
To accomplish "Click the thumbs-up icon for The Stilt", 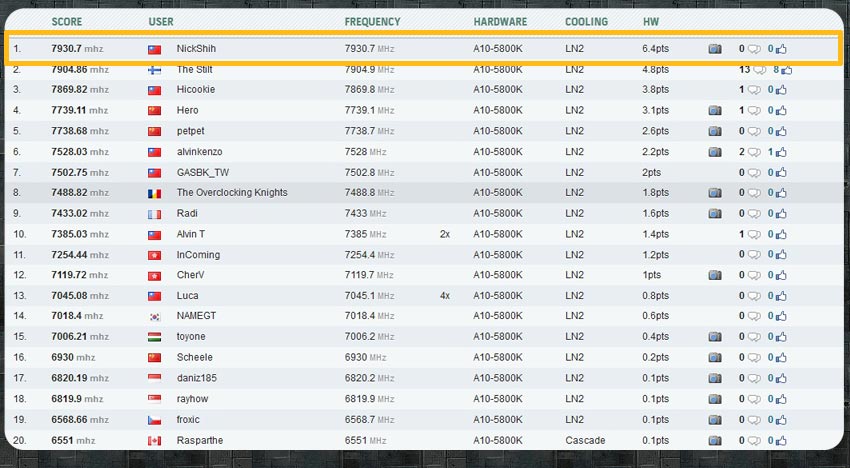I will coord(787,70).
